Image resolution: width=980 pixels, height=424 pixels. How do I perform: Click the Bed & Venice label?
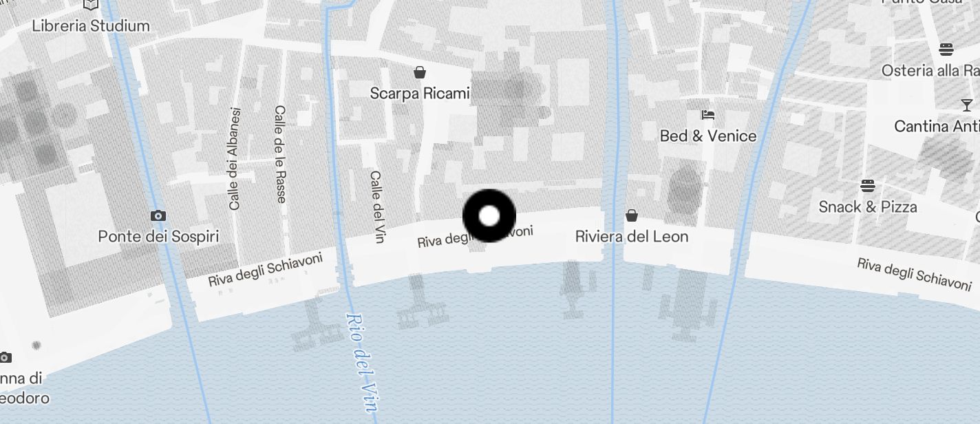pyautogui.click(x=708, y=136)
